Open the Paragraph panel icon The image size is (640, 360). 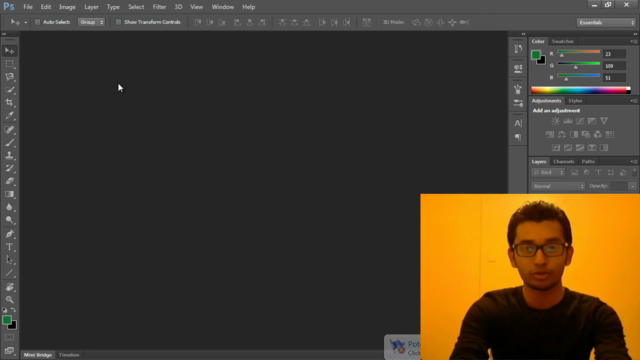[518, 137]
